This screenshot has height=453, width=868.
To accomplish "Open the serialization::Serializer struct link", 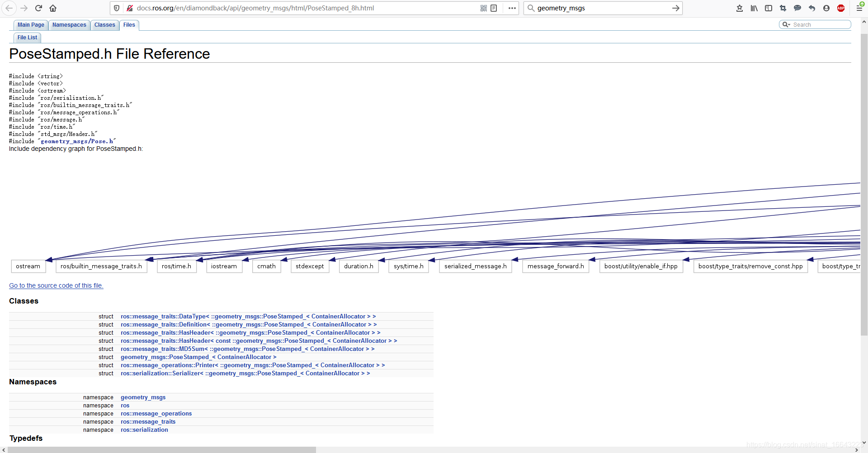I will click(245, 374).
